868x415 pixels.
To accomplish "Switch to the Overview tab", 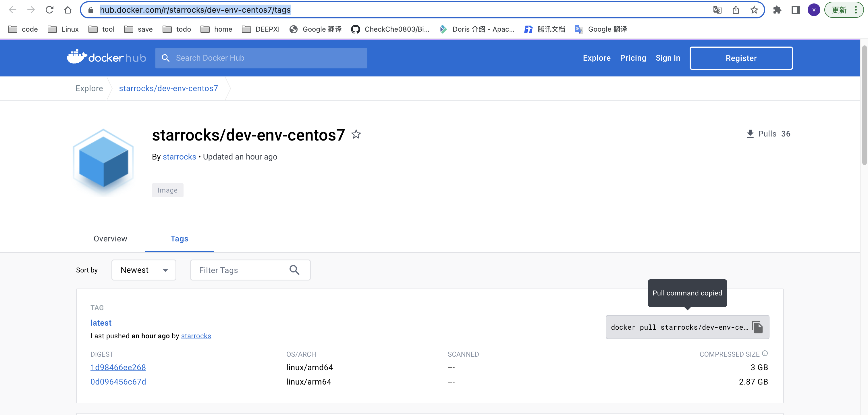I will point(110,238).
